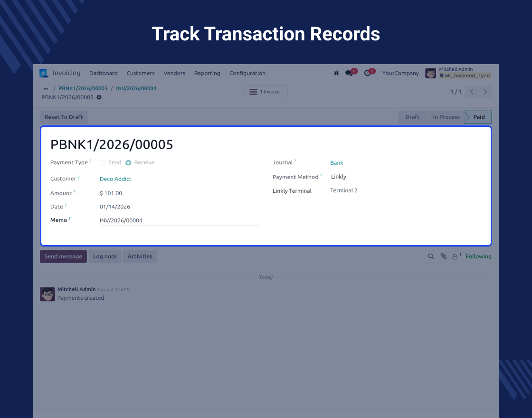Viewport: 532px width, 418px height.
Task: Open the debug bug icon menu
Action: [x=336, y=73]
